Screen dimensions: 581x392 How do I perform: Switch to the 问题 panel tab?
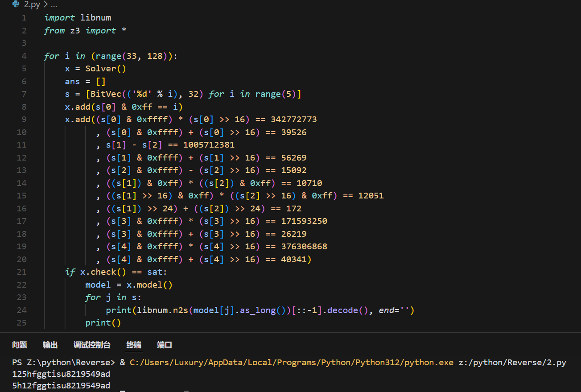20,345
